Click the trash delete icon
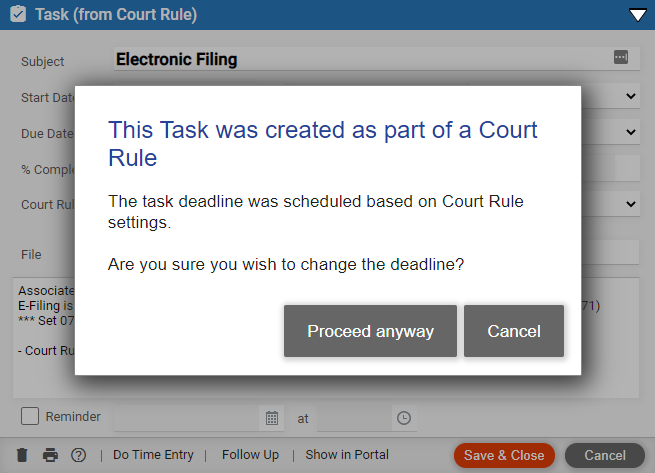 point(22,455)
